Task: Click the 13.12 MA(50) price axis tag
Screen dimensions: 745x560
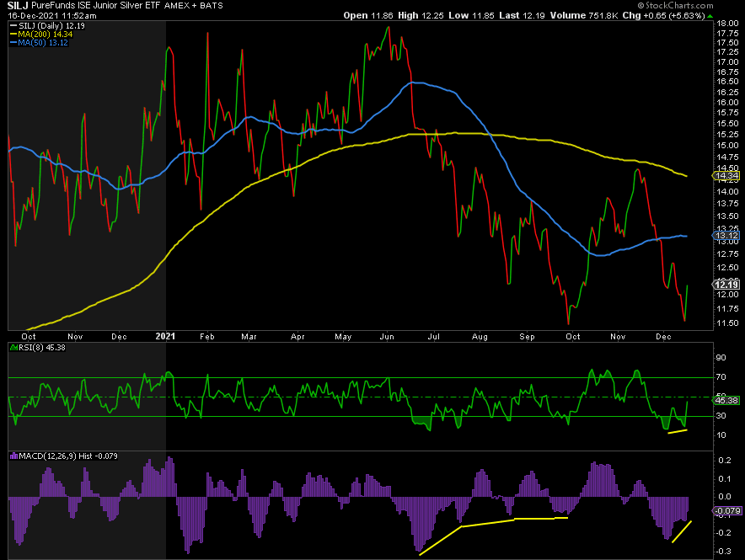Action: click(x=726, y=236)
